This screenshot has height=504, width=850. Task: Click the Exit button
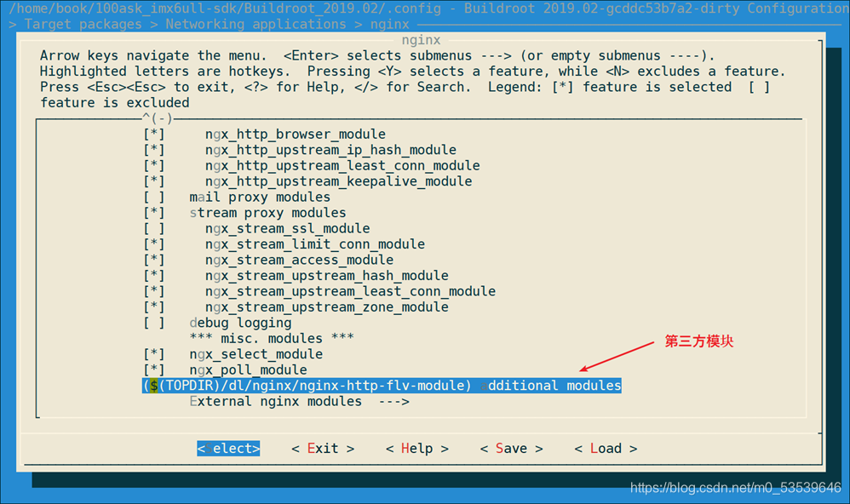tap(323, 448)
